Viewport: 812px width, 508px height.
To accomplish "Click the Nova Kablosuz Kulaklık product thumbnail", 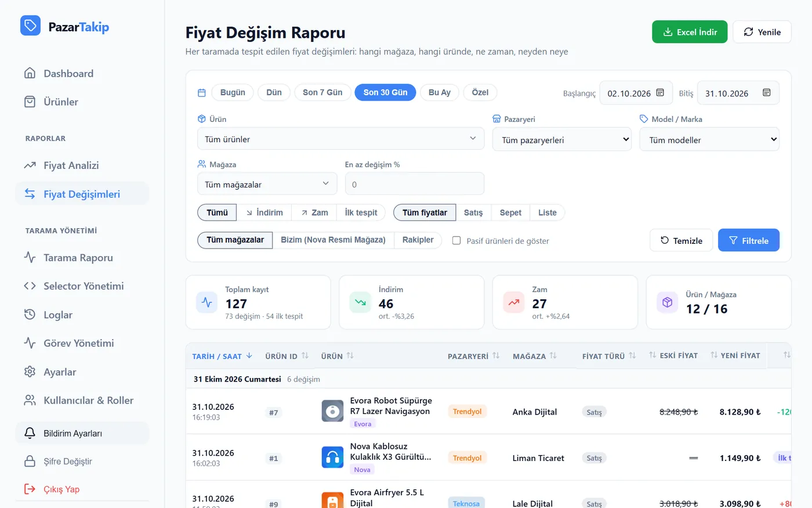I will (x=332, y=457).
